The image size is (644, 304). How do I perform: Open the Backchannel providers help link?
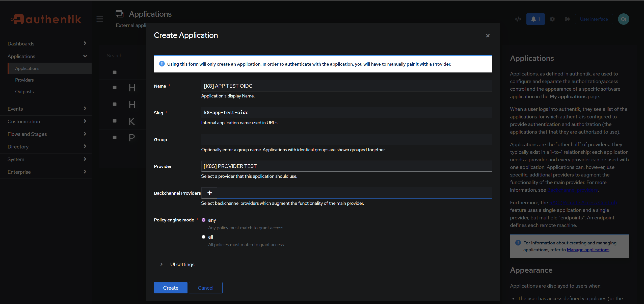tap(572, 190)
